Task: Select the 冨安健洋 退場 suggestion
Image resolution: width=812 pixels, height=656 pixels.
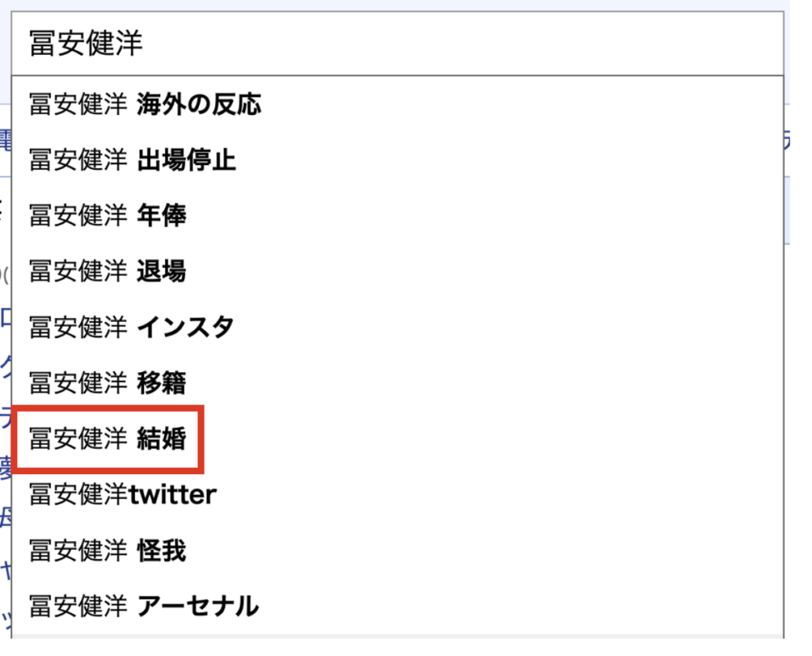Action: coord(108,271)
